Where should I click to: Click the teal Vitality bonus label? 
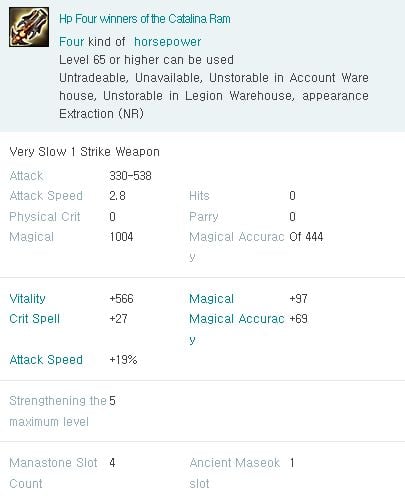coord(27,299)
